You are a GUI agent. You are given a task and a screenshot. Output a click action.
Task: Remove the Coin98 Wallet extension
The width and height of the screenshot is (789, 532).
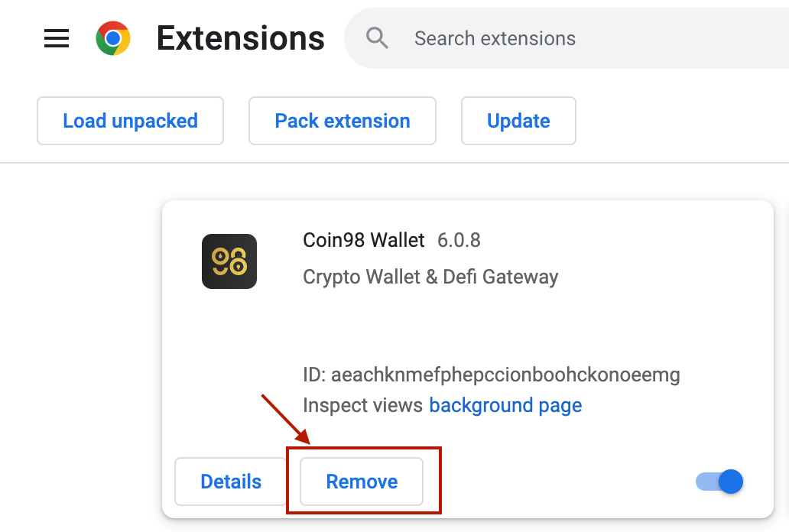coord(362,482)
